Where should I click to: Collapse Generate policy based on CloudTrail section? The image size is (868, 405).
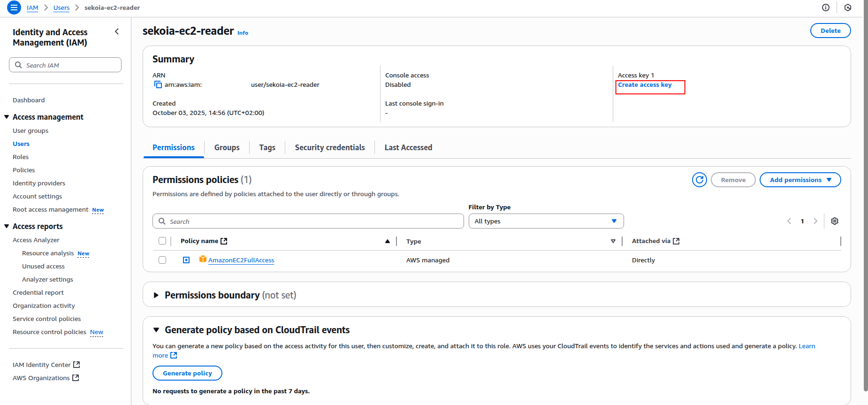(x=156, y=330)
